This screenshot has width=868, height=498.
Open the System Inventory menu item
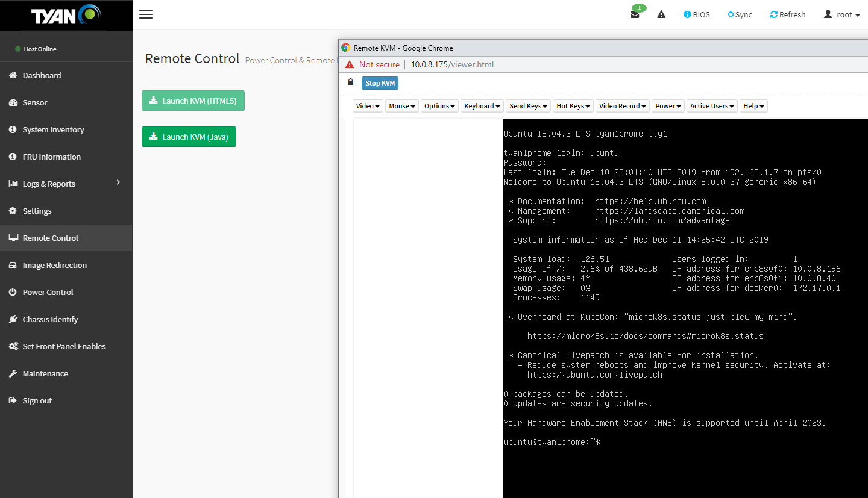pos(66,129)
